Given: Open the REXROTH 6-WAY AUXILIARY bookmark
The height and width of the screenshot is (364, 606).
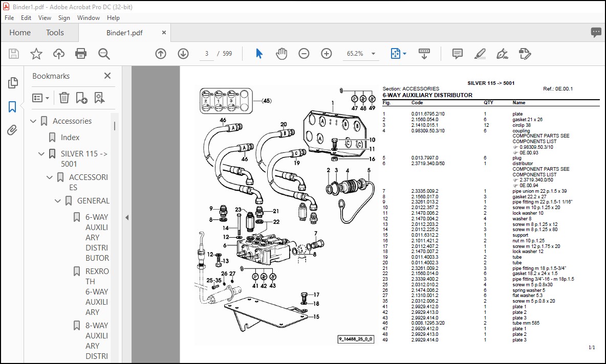Looking at the screenshot, I should click(x=97, y=292).
